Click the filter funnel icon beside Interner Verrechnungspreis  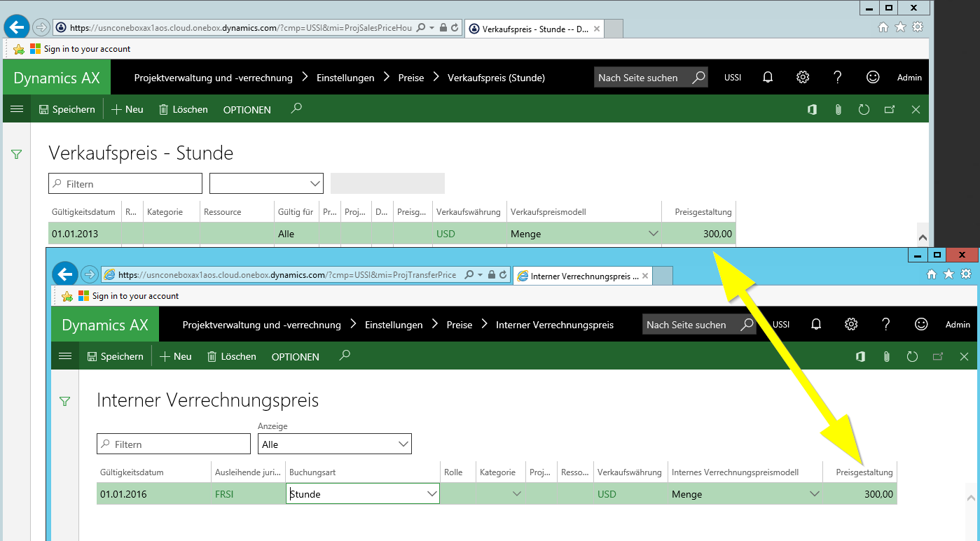click(65, 401)
